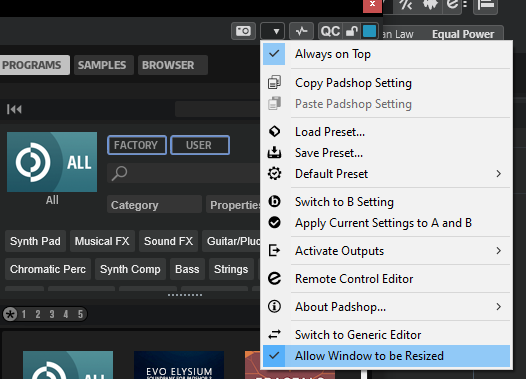Click the waveform activity icon
This screenshot has width=526, height=379.
coord(301,32)
